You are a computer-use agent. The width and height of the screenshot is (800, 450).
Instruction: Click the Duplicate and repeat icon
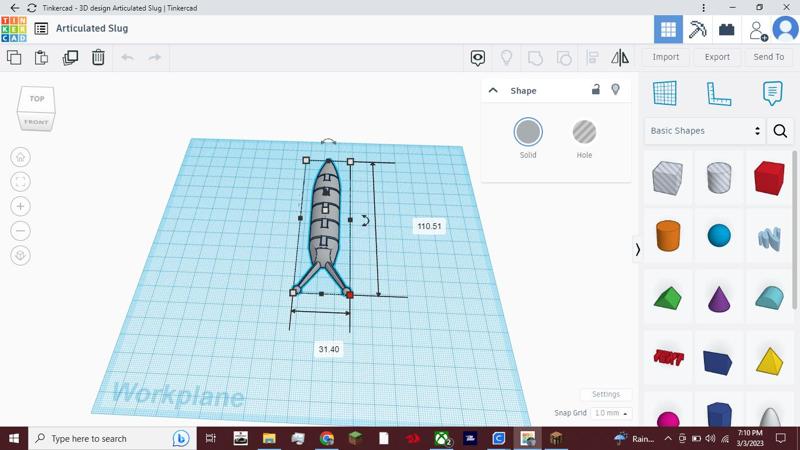pos(70,57)
